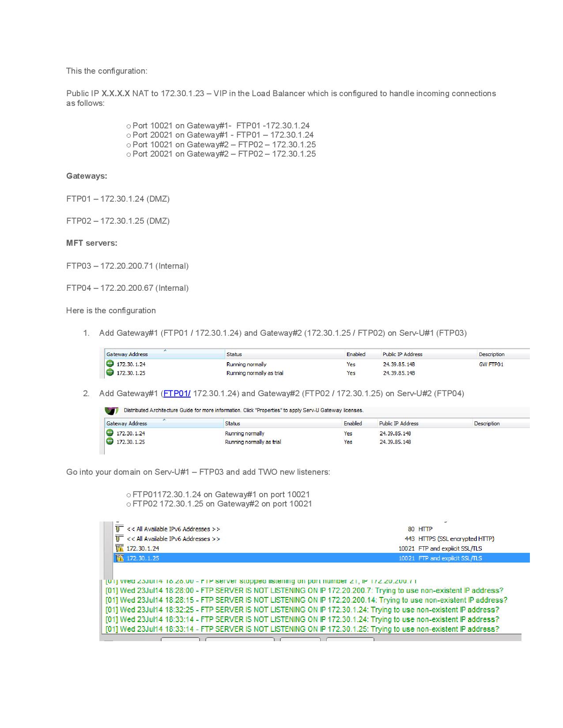Click 'FTP03 – 172.20.200.71 (Internal)' line
This screenshot has height=728, width=563.
[x=127, y=266]
